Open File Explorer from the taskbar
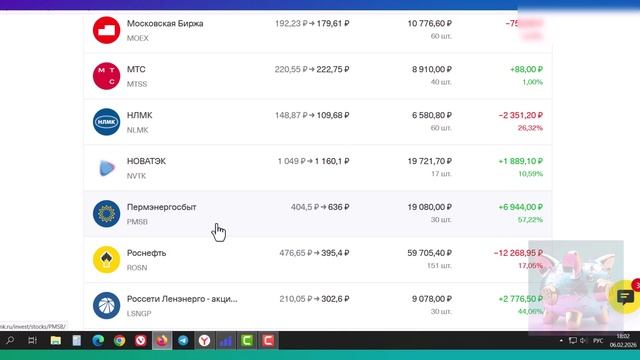 pyautogui.click(x=56, y=340)
